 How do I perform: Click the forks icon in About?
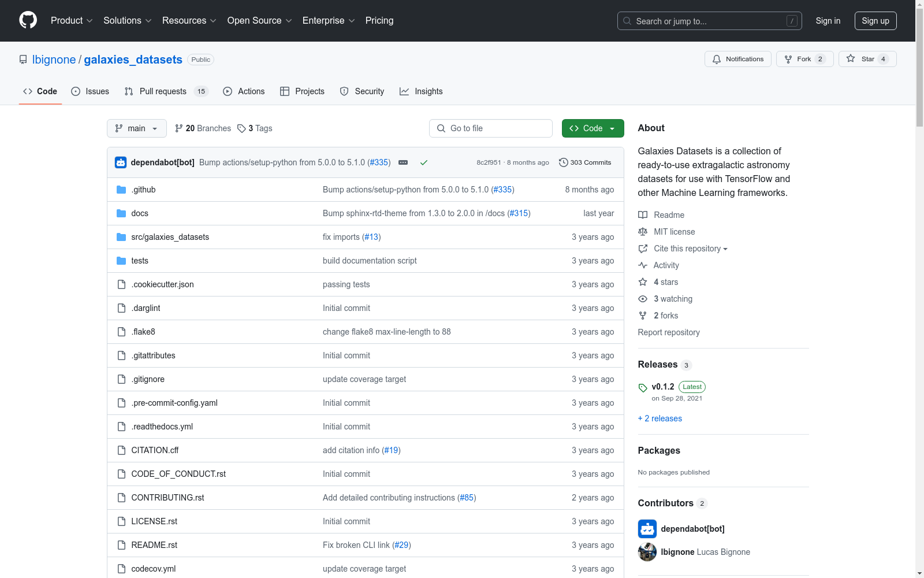click(643, 316)
